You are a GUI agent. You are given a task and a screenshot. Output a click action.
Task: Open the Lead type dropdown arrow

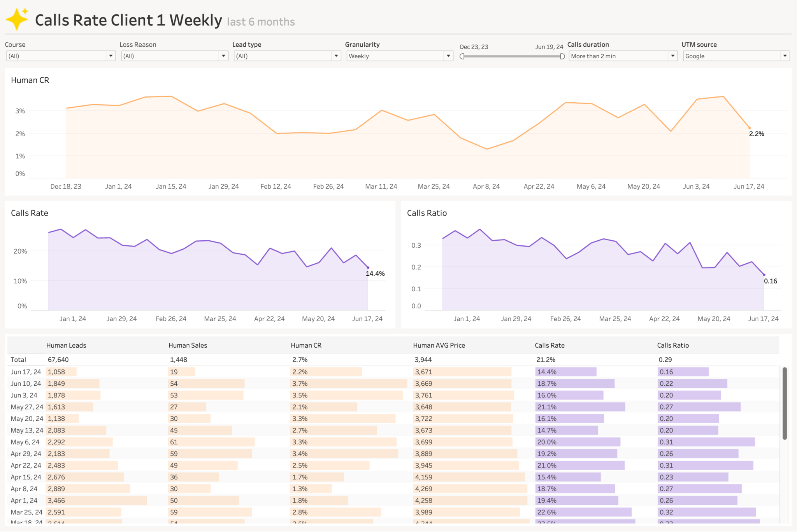(x=336, y=56)
